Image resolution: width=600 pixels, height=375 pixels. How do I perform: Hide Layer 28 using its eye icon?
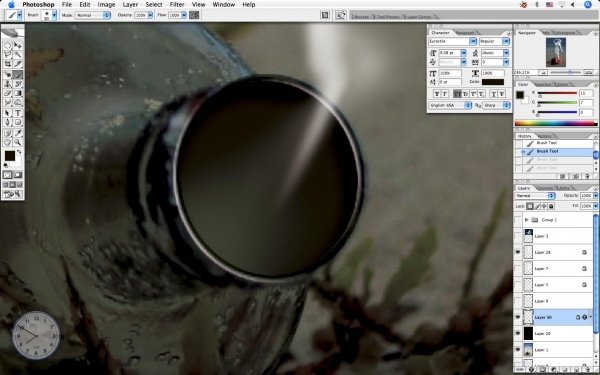pos(518,252)
